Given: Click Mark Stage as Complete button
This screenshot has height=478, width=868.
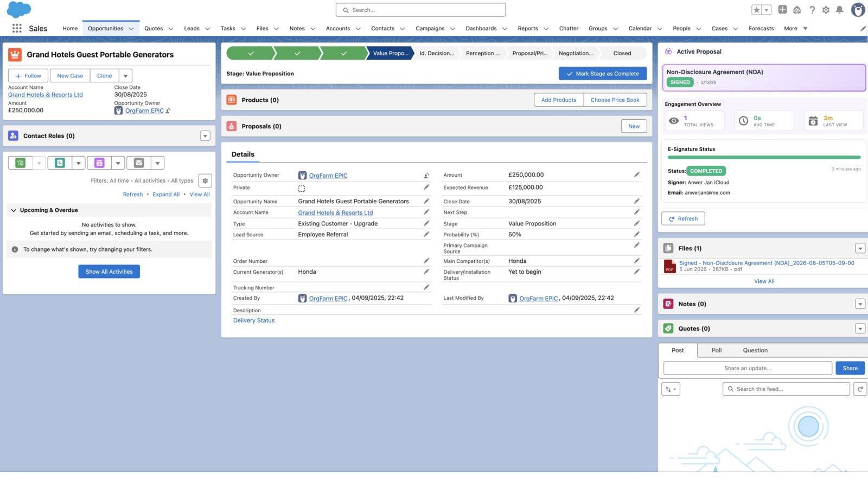Looking at the screenshot, I should tap(603, 74).
